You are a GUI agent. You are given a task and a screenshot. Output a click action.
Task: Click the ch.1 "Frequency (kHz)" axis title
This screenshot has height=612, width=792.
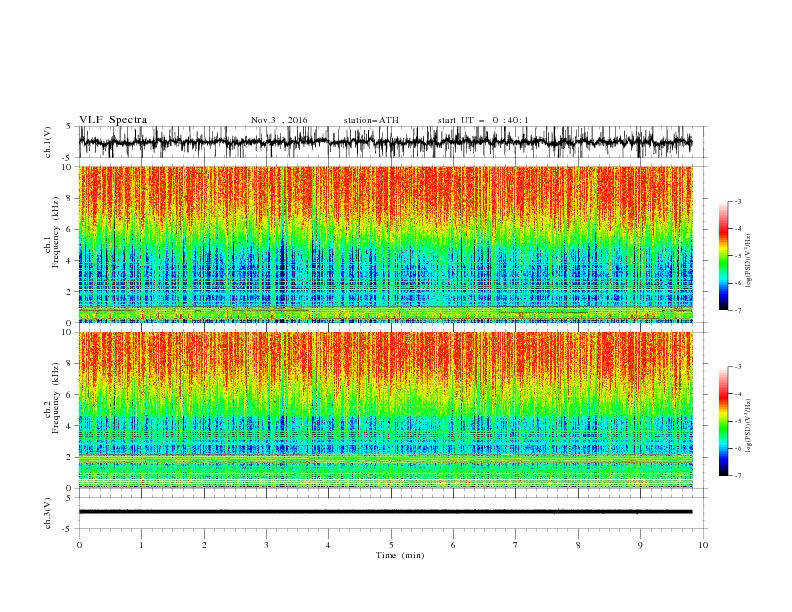55,232
